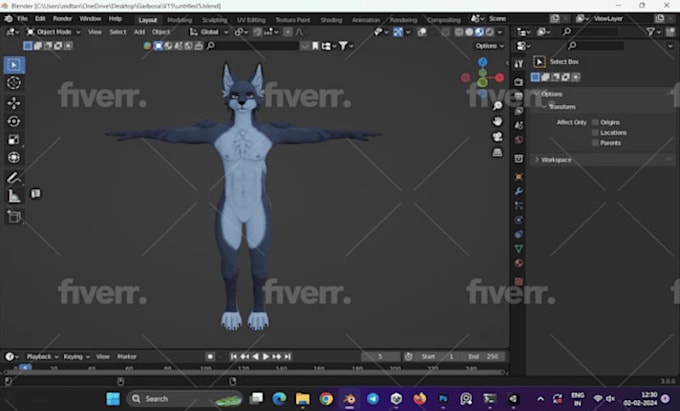The width and height of the screenshot is (680, 411).
Task: Open Physics properties tab
Action: pyautogui.click(x=518, y=220)
